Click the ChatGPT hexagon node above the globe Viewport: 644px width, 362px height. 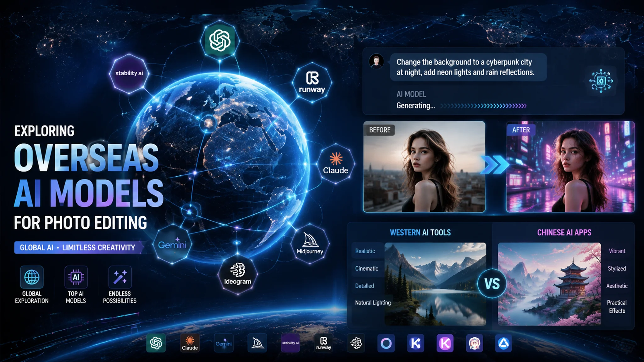(x=220, y=41)
